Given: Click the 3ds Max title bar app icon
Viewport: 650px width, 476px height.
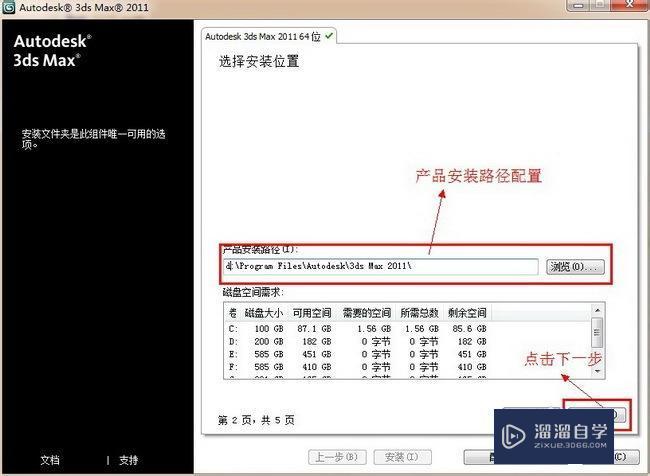Looking at the screenshot, I should pos(8,7).
